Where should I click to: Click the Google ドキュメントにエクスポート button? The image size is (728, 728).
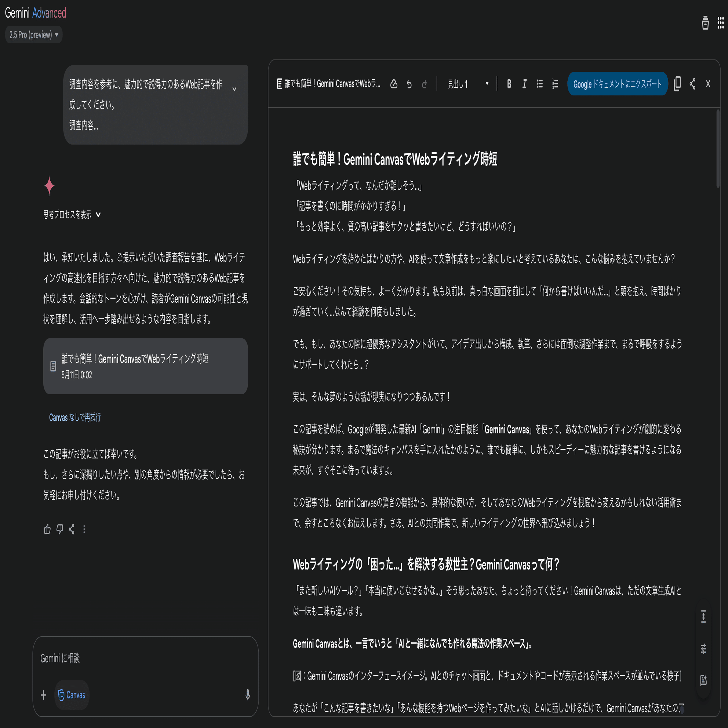[618, 84]
